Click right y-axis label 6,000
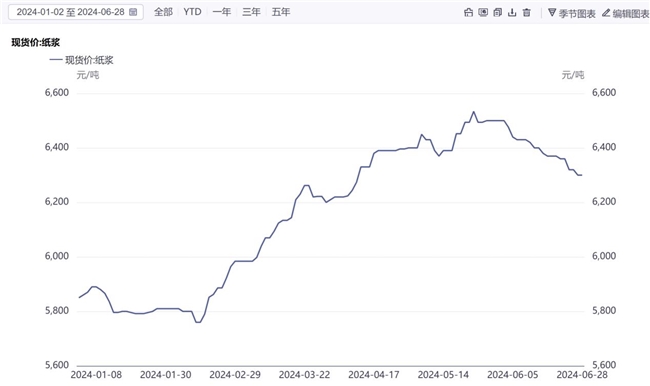This screenshot has height=386, width=650. tap(604, 256)
